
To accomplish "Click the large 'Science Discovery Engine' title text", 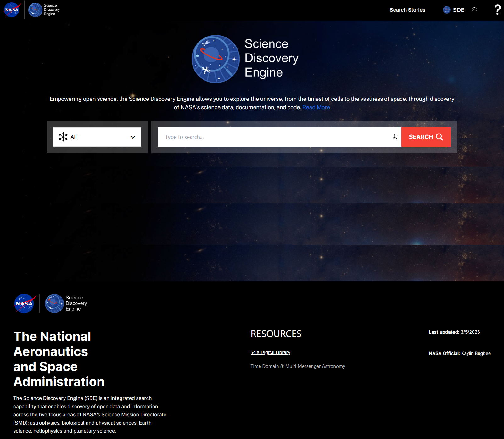I will 272,58.
